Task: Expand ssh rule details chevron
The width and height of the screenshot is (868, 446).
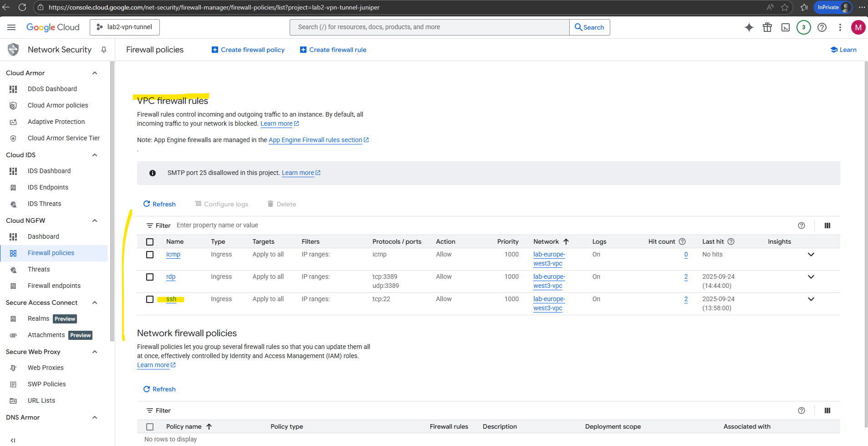Action: tap(811, 299)
